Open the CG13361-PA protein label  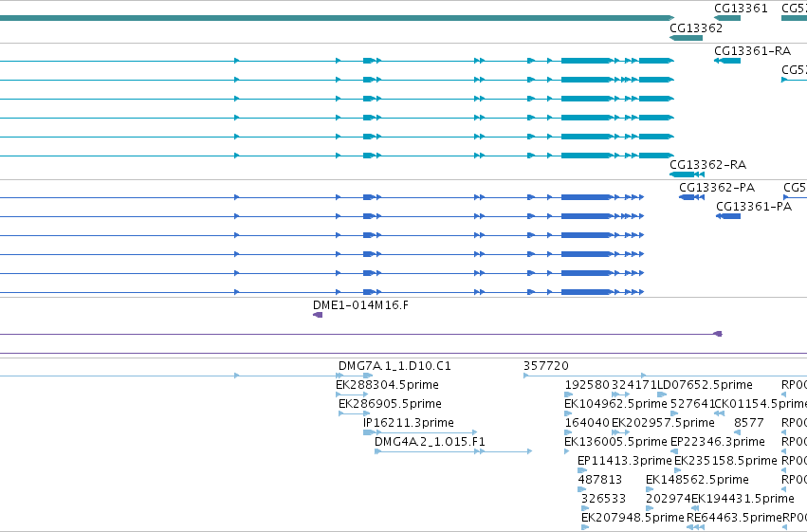pos(754,207)
